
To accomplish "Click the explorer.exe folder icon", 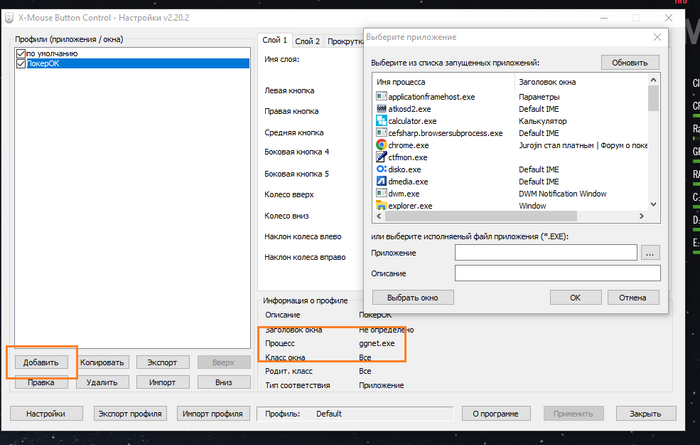I will (381, 205).
